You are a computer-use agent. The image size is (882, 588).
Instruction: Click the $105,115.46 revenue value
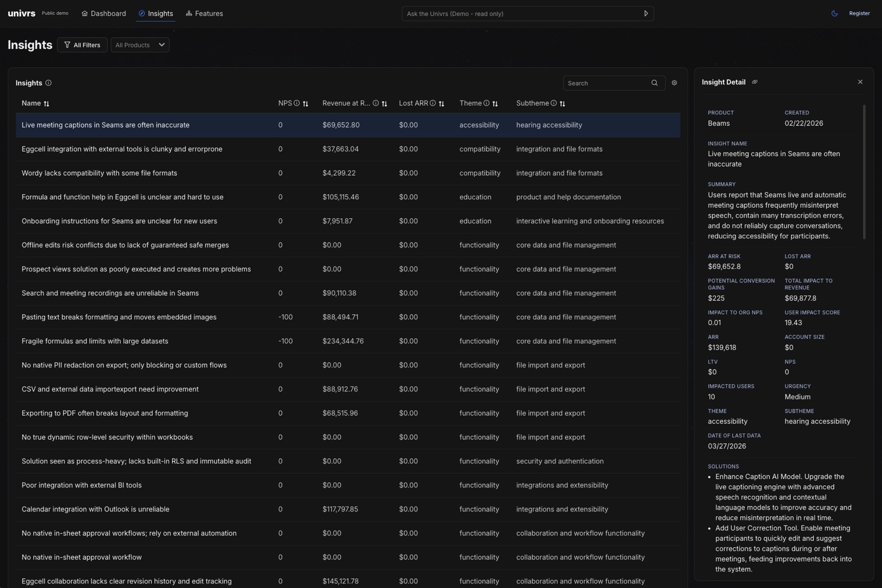tap(341, 197)
